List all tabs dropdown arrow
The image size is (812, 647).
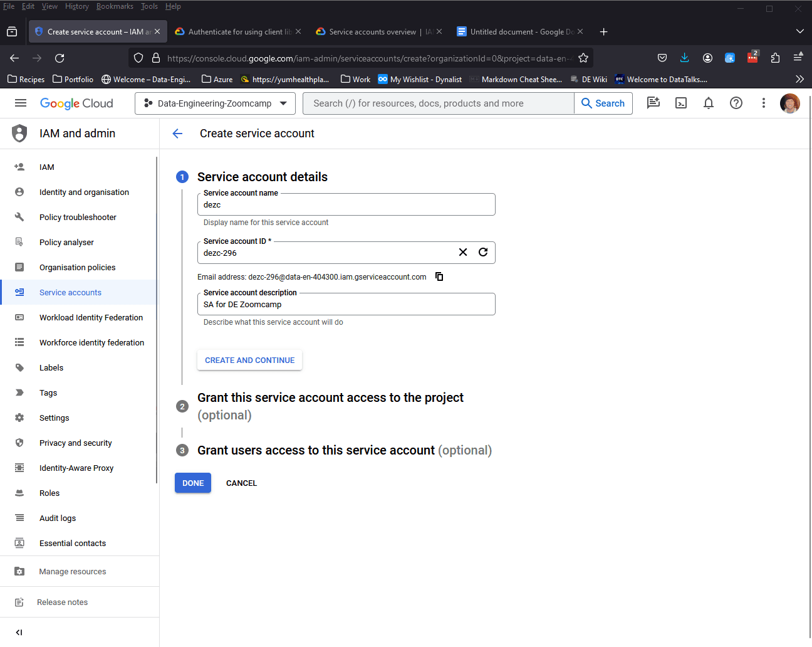(799, 31)
